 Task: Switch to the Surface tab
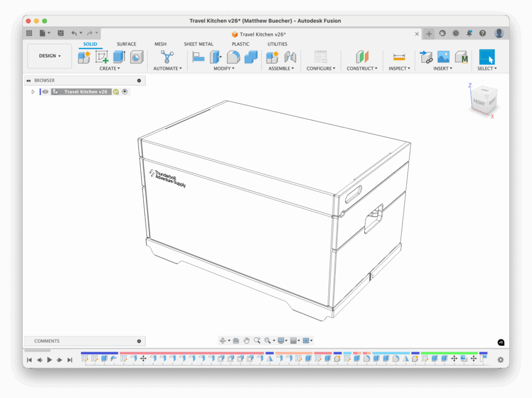(x=126, y=44)
